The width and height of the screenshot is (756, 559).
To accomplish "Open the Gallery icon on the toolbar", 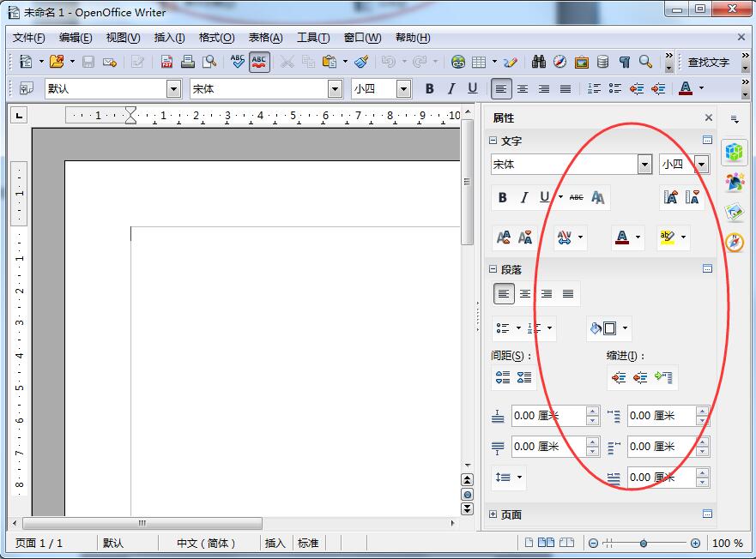I will [x=582, y=62].
